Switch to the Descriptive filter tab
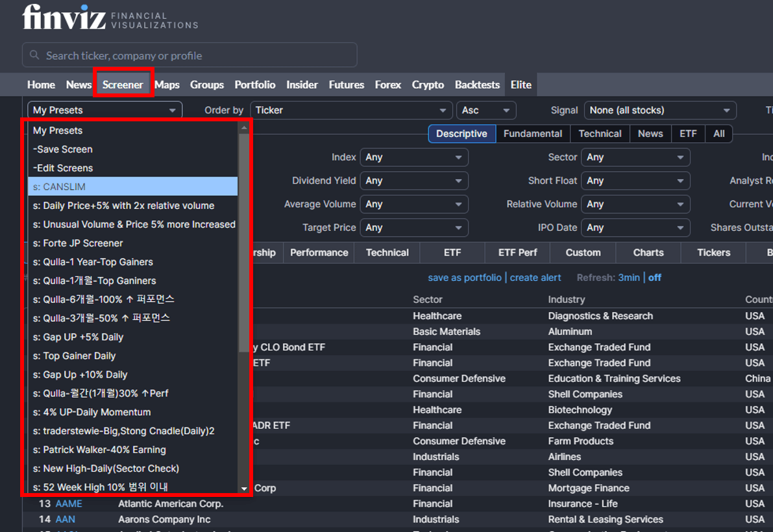Screen dimensions: 773x532 pos(462,134)
